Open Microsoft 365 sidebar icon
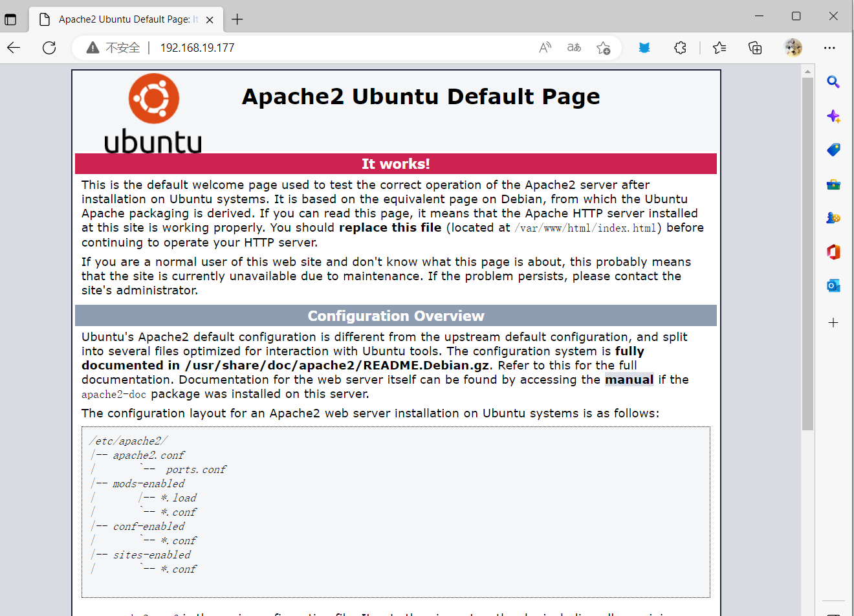This screenshot has width=854, height=616. click(833, 252)
